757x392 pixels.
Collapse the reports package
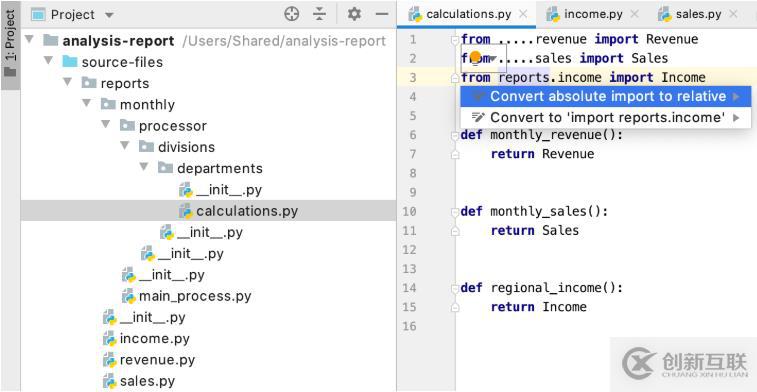68,82
